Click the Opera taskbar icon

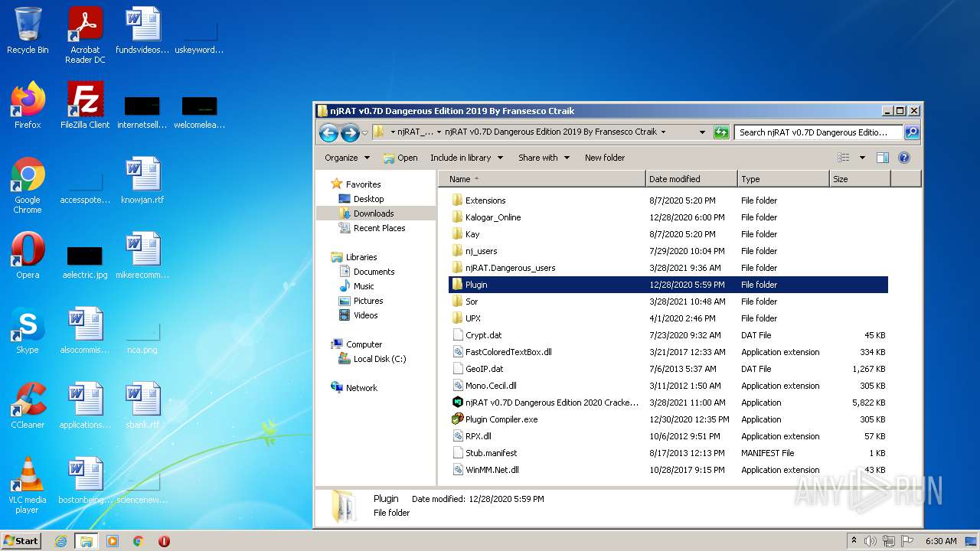[x=164, y=541]
